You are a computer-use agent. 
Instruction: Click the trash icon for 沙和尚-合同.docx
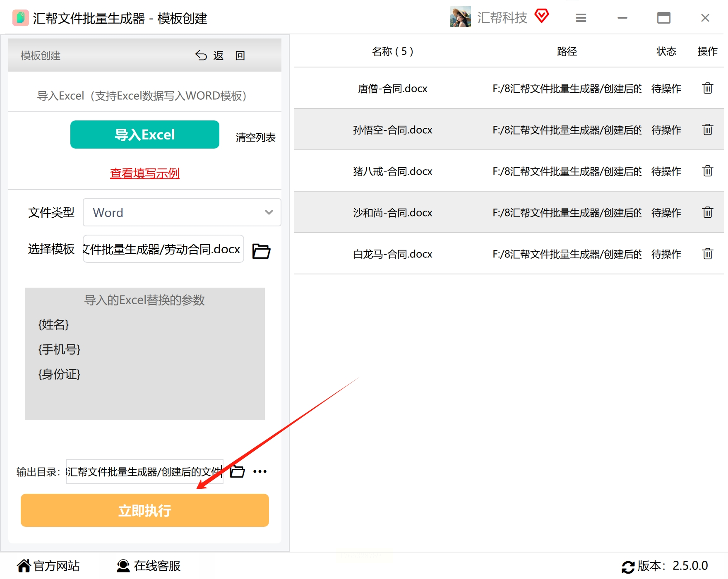click(707, 212)
